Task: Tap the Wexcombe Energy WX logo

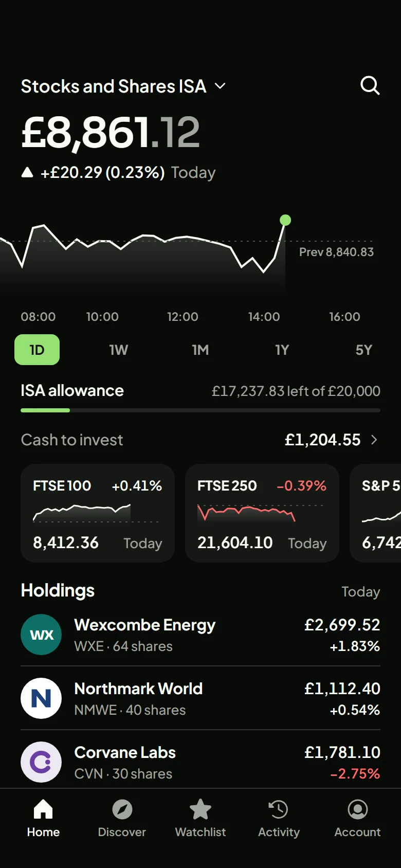Action: tap(41, 635)
